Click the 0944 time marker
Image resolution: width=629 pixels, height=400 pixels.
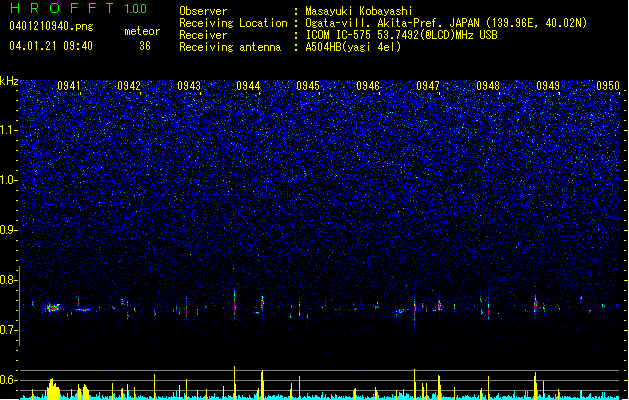tap(248, 85)
